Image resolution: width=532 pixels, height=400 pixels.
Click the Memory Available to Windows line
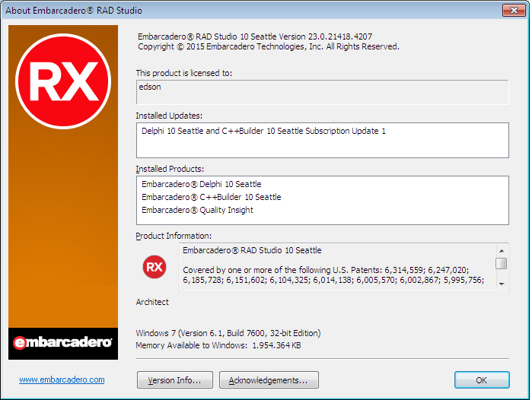click(x=218, y=345)
